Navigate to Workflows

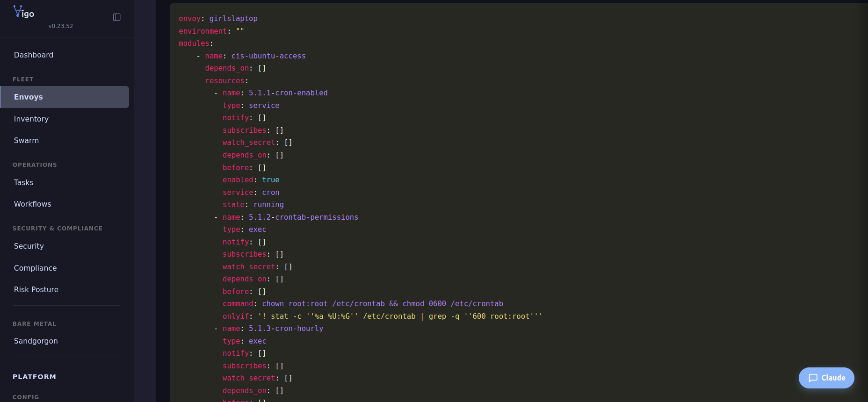coord(33,204)
